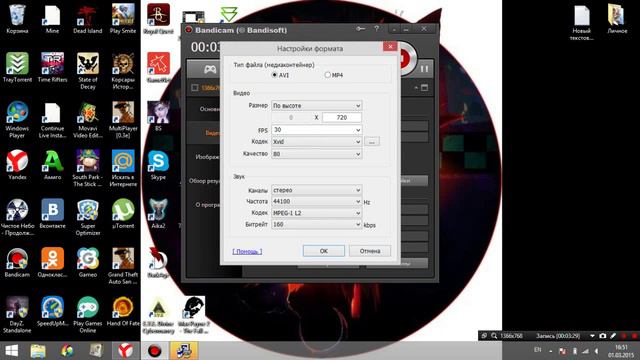Click Bandicam gamepad game-mode icon
Viewport: 640px width, 360px height.
[x=210, y=69]
